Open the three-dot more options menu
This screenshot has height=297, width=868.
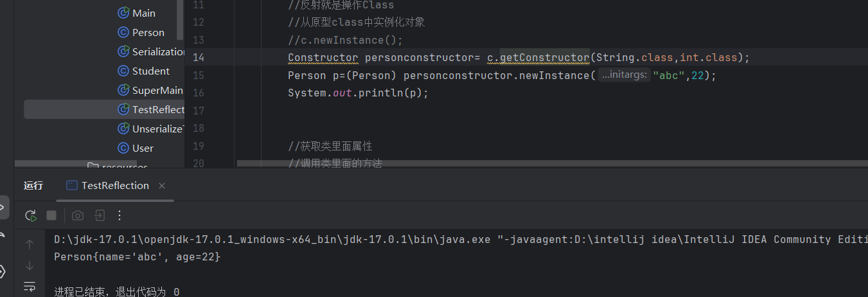[120, 215]
